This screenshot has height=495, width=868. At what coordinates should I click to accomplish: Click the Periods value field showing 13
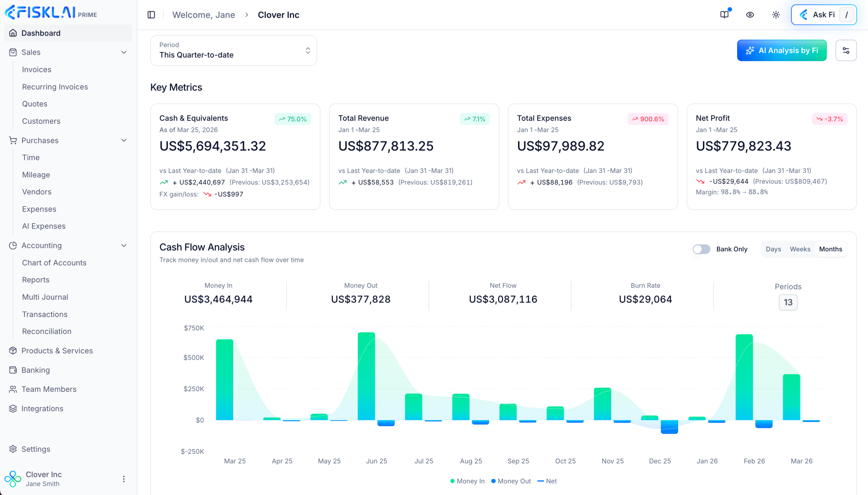pyautogui.click(x=788, y=302)
